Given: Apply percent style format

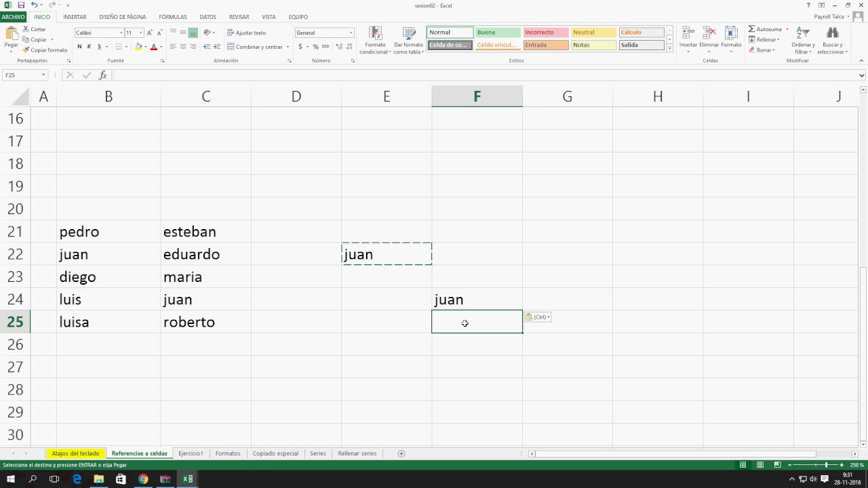Looking at the screenshot, I should coord(315,47).
